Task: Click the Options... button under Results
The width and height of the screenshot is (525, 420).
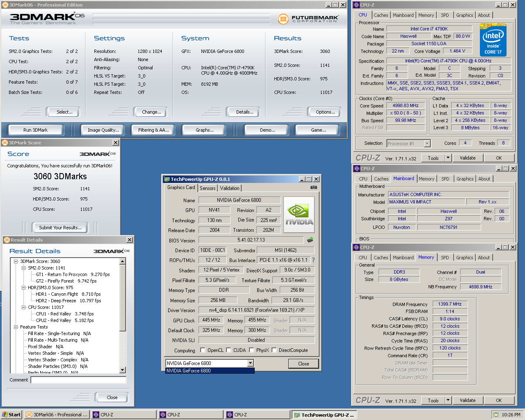Action: point(325,112)
